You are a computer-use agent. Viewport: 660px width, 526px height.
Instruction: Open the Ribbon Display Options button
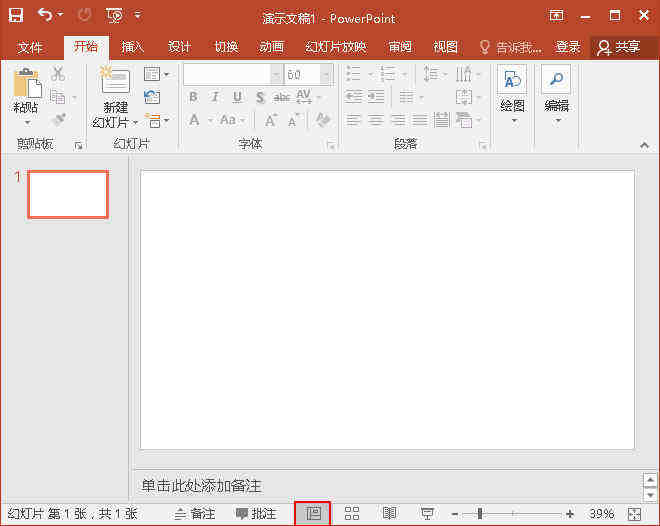pyautogui.click(x=556, y=16)
